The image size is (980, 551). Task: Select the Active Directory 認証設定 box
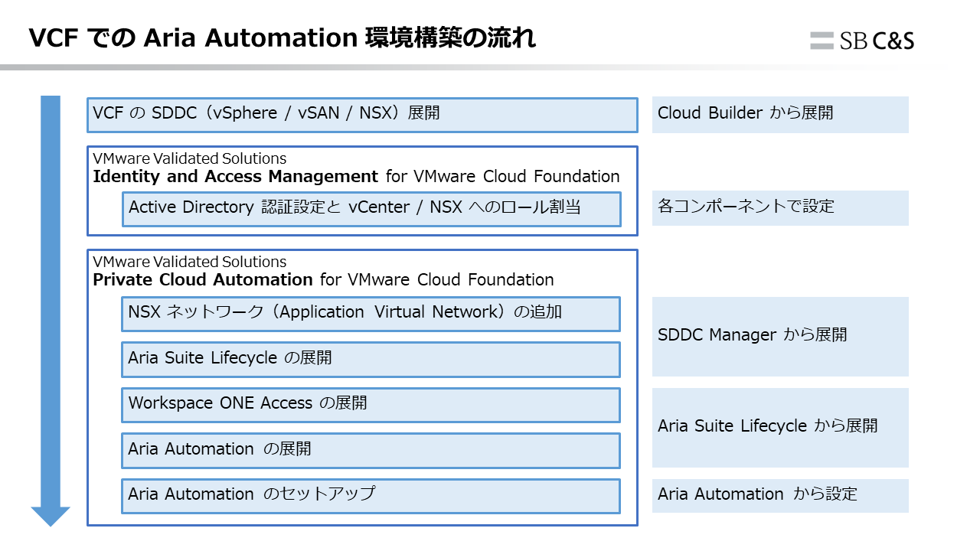pos(371,209)
